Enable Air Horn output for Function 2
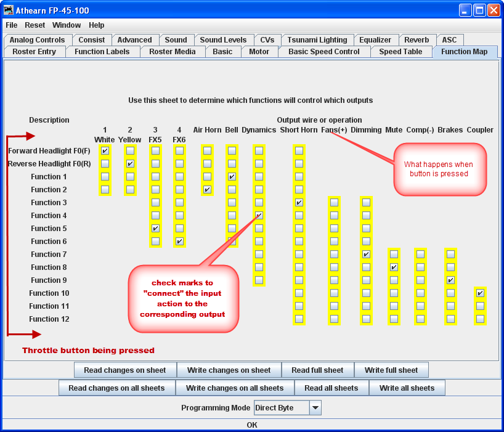Viewport: 504px width, 432px height. pos(206,189)
